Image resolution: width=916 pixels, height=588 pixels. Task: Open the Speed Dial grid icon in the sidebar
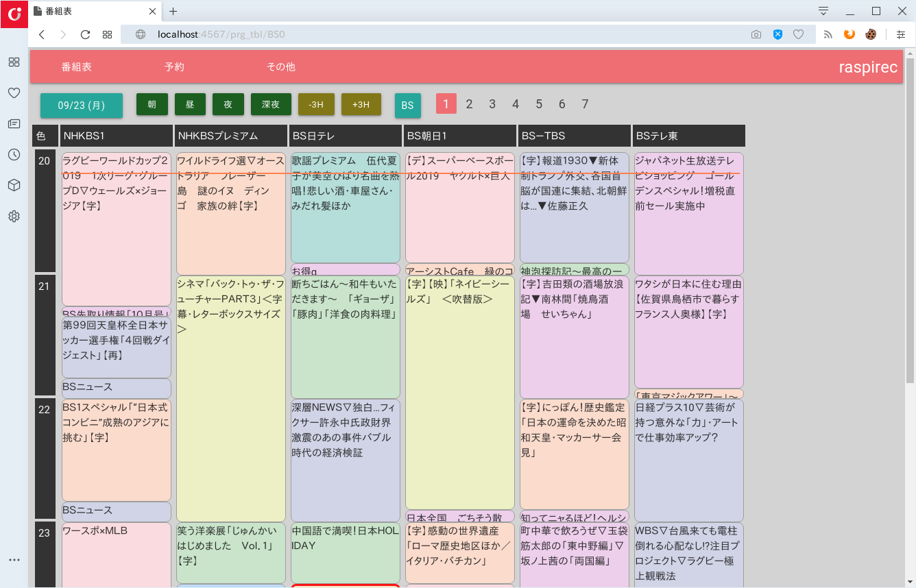pos(14,62)
